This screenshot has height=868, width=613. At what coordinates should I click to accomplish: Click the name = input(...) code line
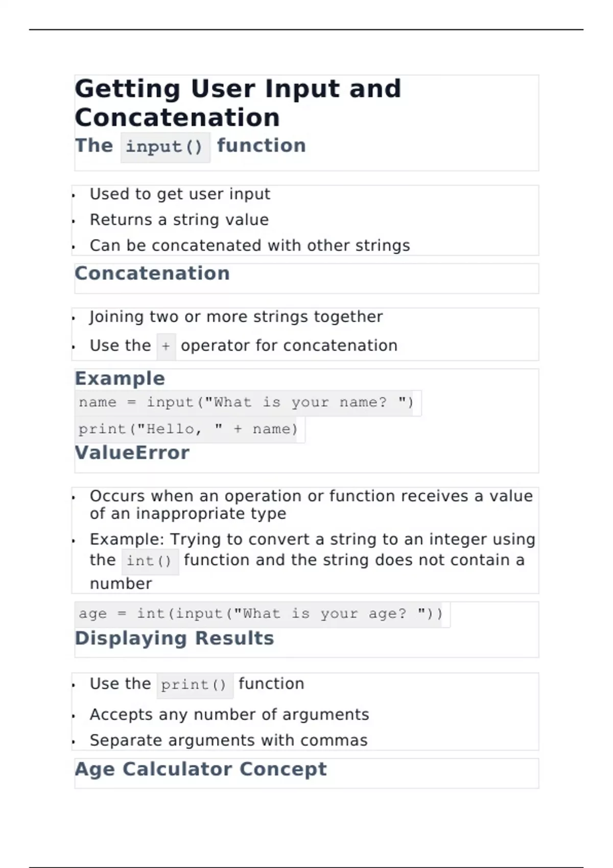point(246,402)
